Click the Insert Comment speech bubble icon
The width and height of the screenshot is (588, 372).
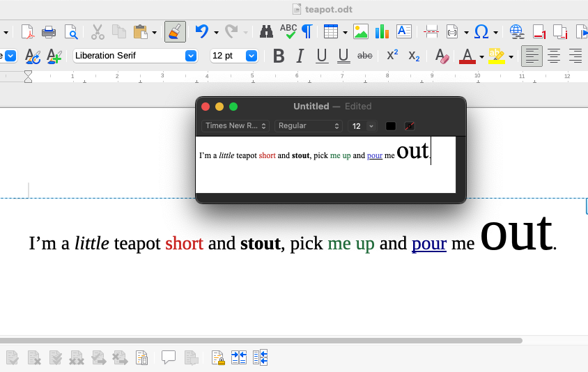pos(169,357)
